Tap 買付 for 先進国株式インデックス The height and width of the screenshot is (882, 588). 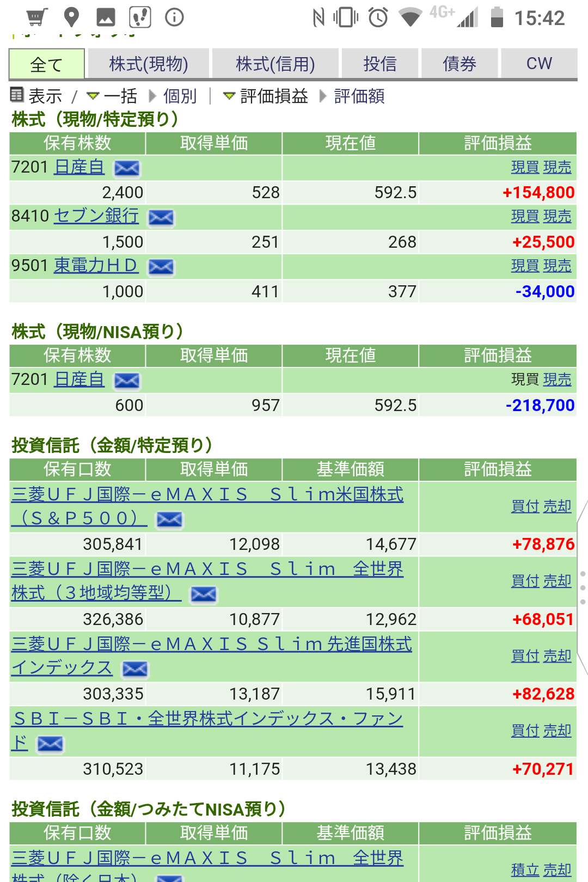tap(525, 656)
